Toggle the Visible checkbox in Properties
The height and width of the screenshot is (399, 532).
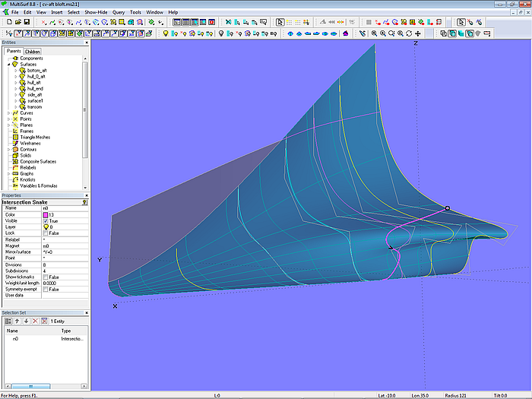tap(46, 220)
